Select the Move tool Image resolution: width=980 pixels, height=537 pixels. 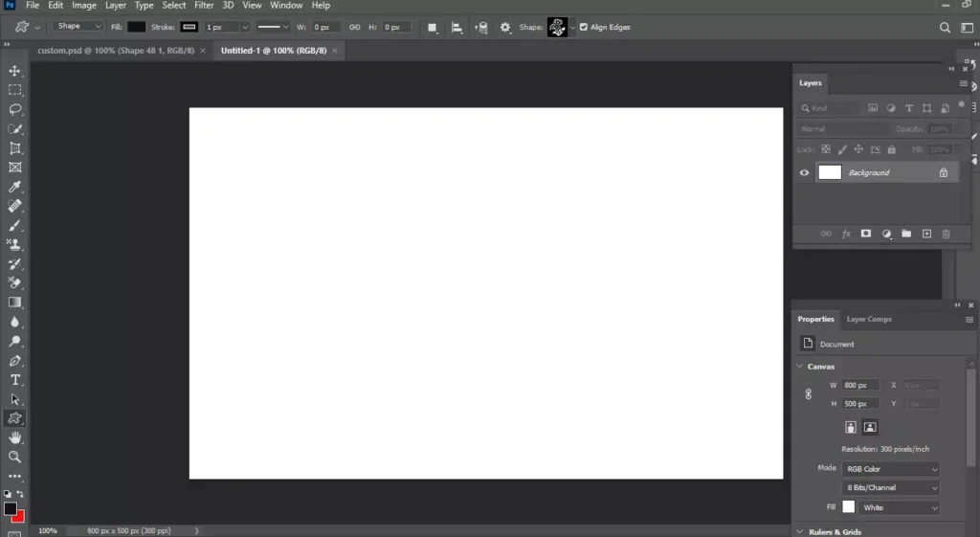coord(15,71)
